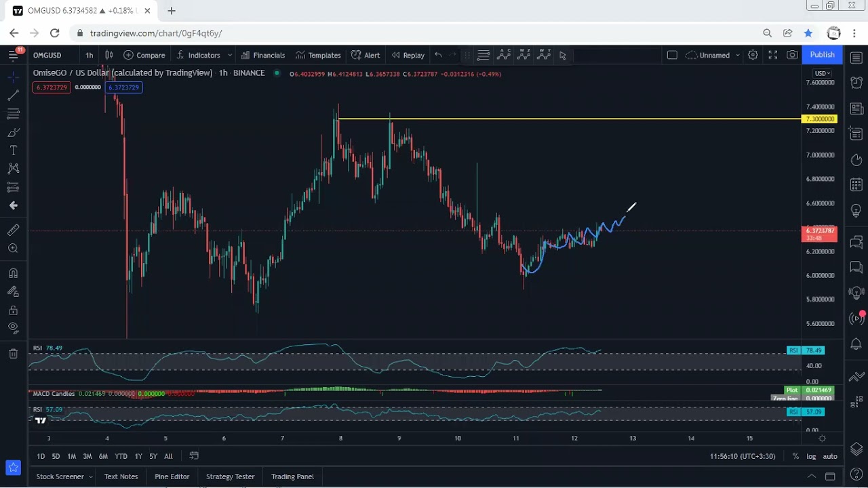Open the 1h timeframe interval selector

(x=89, y=55)
